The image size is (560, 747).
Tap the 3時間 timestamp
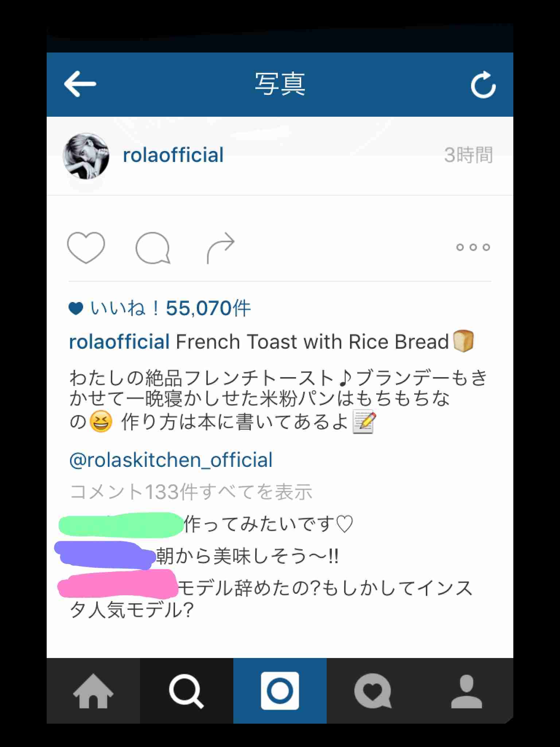(x=468, y=155)
